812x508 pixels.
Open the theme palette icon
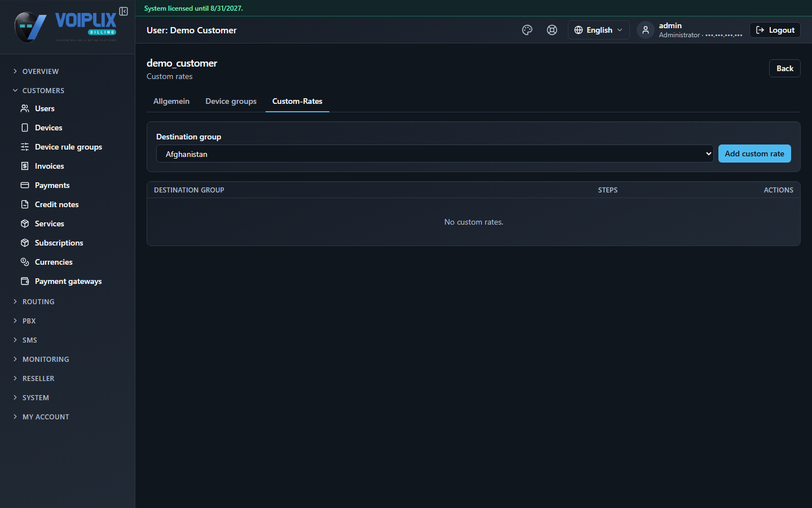click(527, 30)
